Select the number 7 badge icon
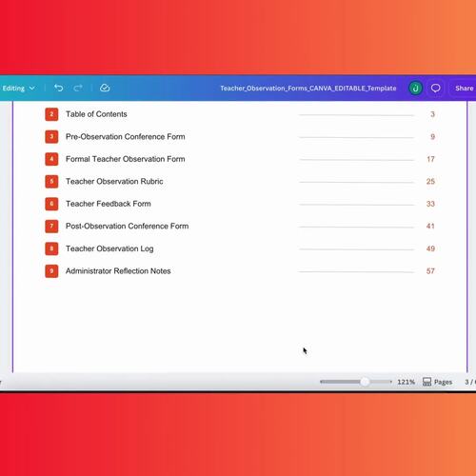 [51, 227]
